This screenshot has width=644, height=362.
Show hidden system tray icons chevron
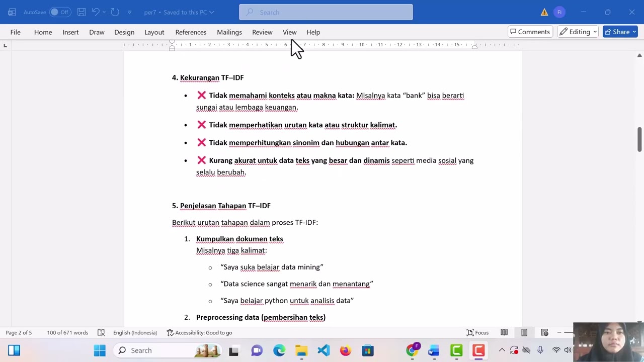[502, 350]
